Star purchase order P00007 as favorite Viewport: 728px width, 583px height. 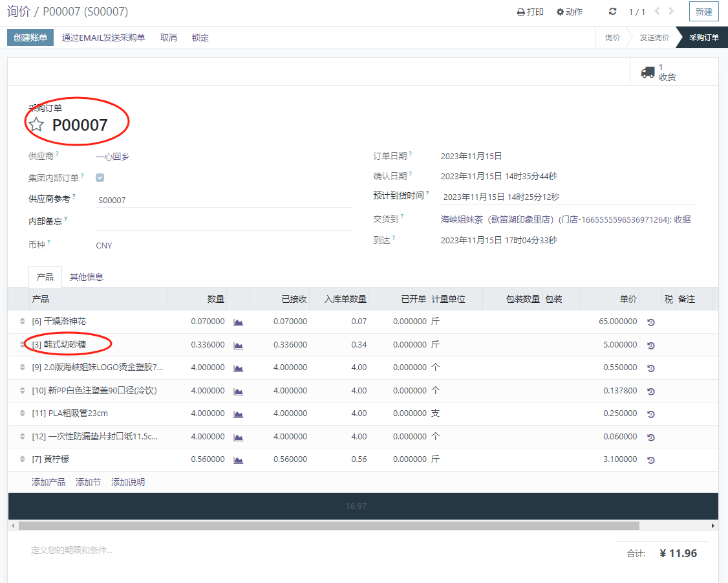[37, 125]
